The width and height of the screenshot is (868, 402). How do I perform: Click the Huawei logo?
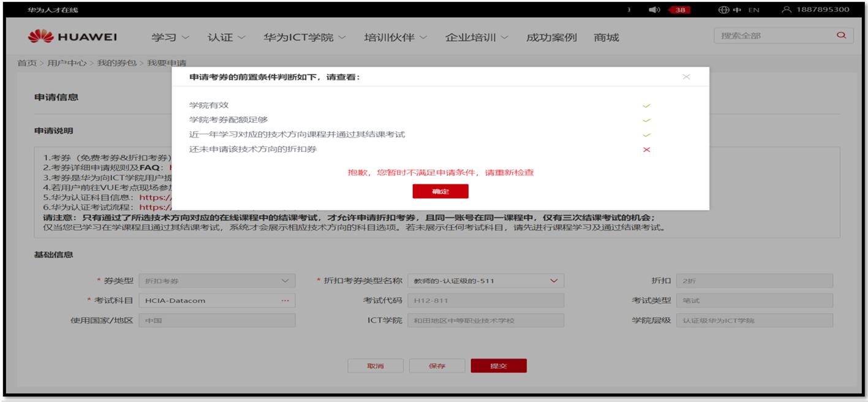point(72,37)
